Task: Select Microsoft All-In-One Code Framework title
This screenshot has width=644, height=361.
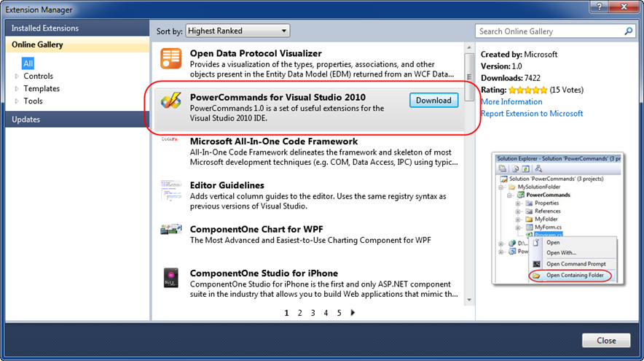Action: click(x=273, y=141)
